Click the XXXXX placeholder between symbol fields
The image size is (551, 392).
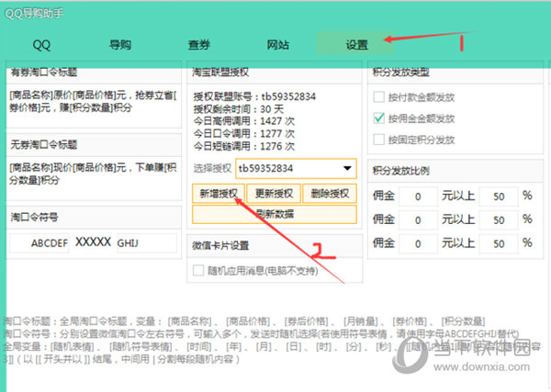pos(93,241)
